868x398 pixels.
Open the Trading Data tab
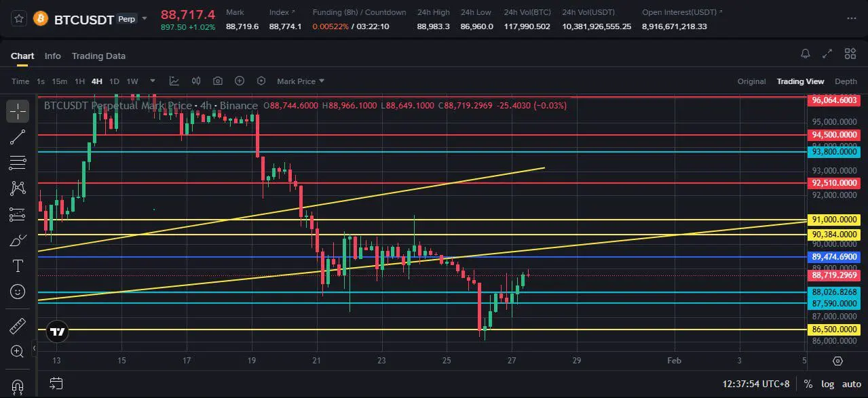[x=98, y=56]
